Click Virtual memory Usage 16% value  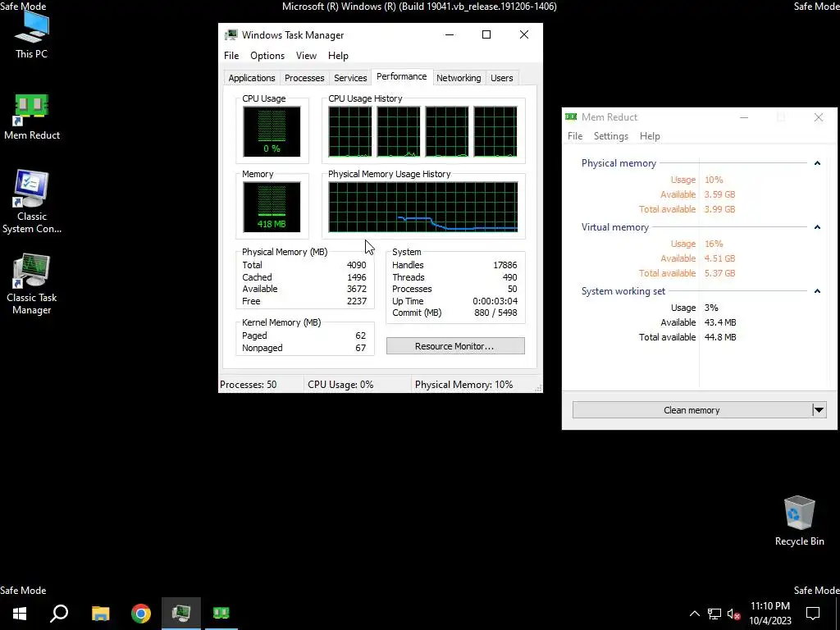click(714, 244)
